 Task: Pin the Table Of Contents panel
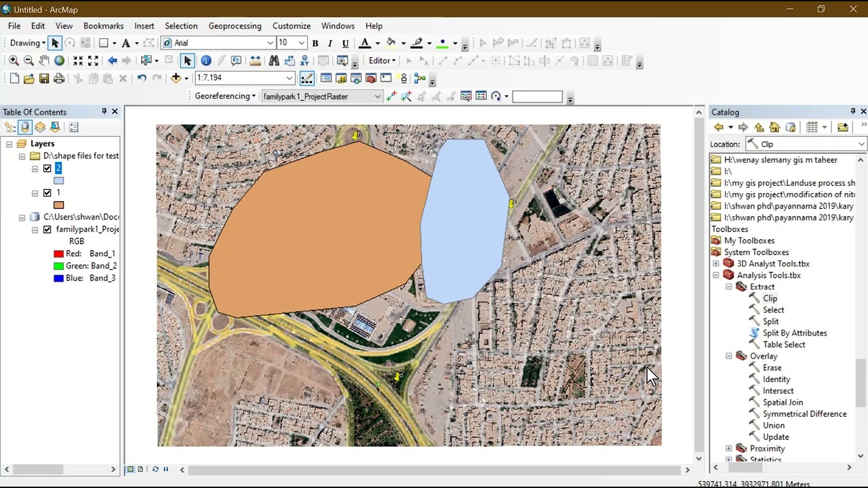pos(104,111)
